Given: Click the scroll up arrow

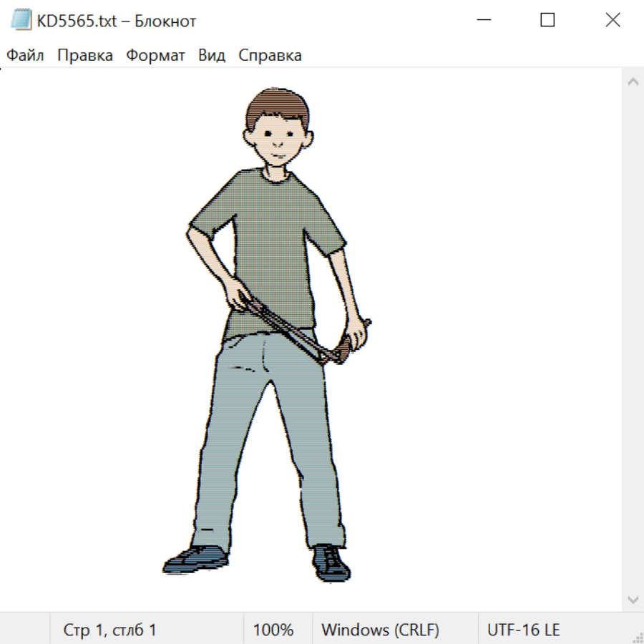Looking at the screenshot, I should (633, 82).
